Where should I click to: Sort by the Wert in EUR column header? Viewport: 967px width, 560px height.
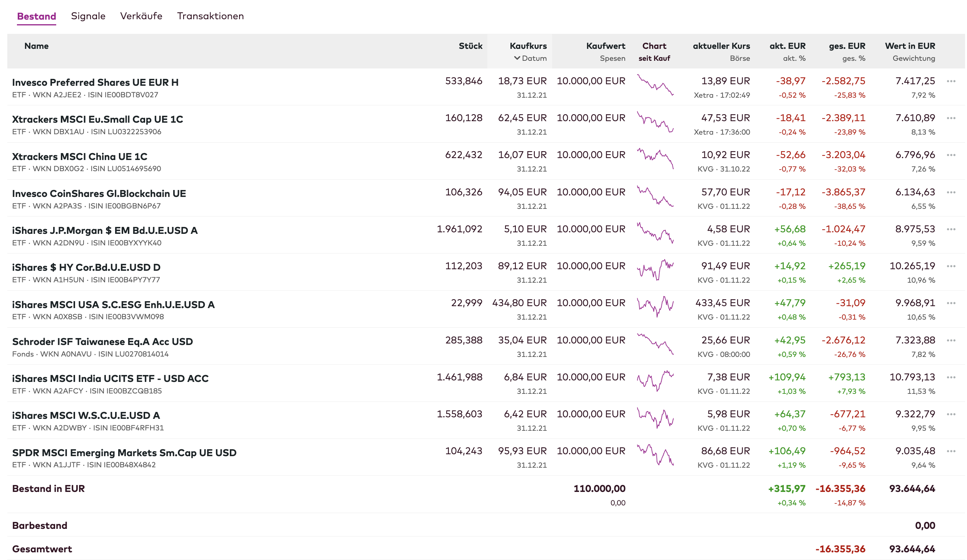tap(910, 46)
